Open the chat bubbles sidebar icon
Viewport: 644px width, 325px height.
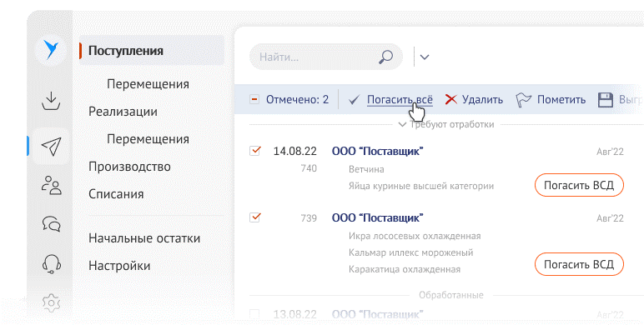point(52,223)
